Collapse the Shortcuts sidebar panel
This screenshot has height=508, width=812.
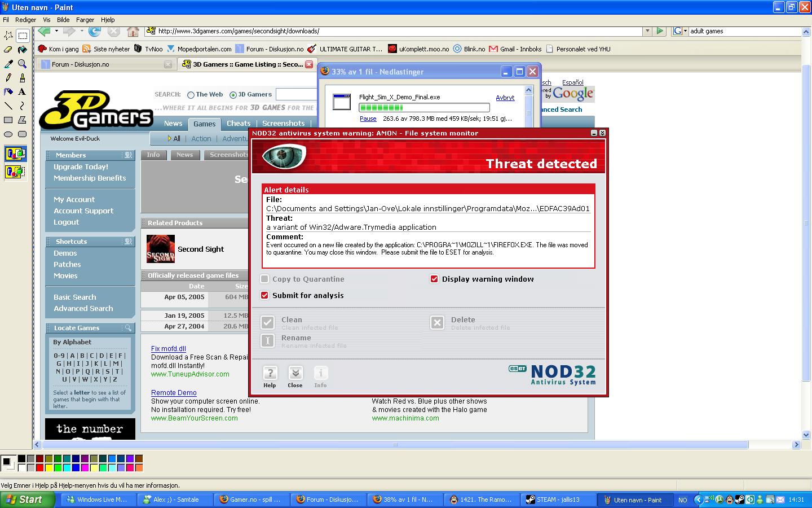click(x=128, y=242)
